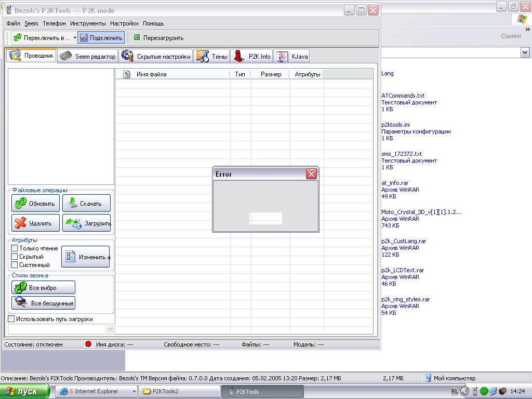The width and height of the screenshot is (532, 399).
Task: Close the Error dialog
Action: point(311,174)
